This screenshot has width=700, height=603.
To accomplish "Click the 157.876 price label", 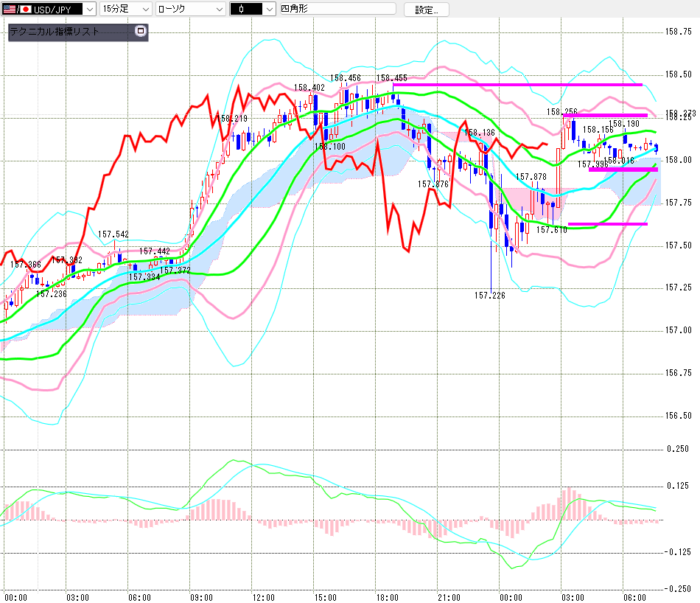I will click(x=433, y=184).
